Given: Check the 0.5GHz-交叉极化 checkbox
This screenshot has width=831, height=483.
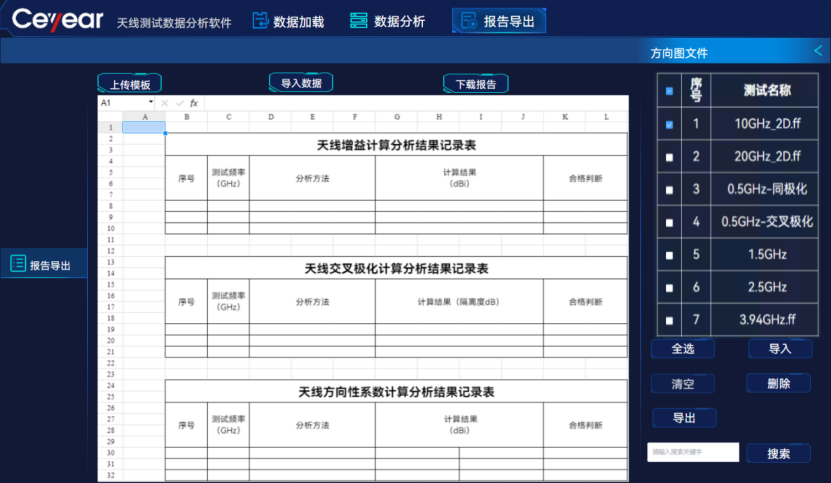Looking at the screenshot, I should click(669, 223).
